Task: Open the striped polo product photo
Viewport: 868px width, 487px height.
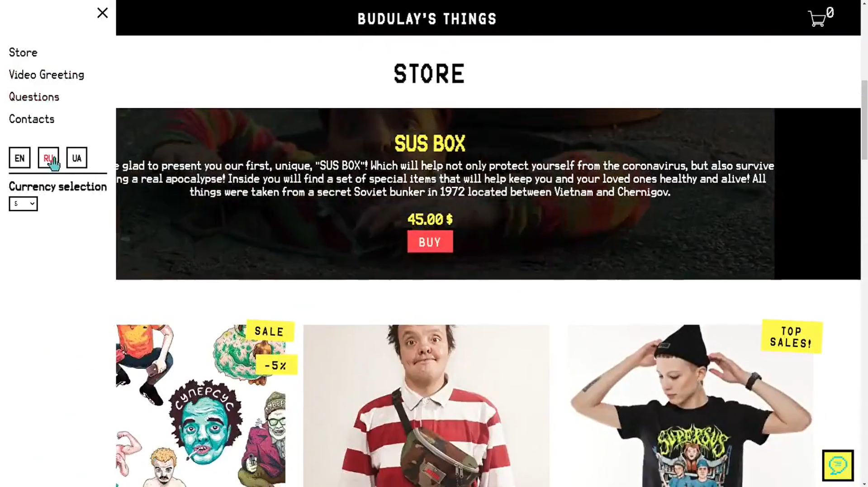Action: (x=426, y=406)
